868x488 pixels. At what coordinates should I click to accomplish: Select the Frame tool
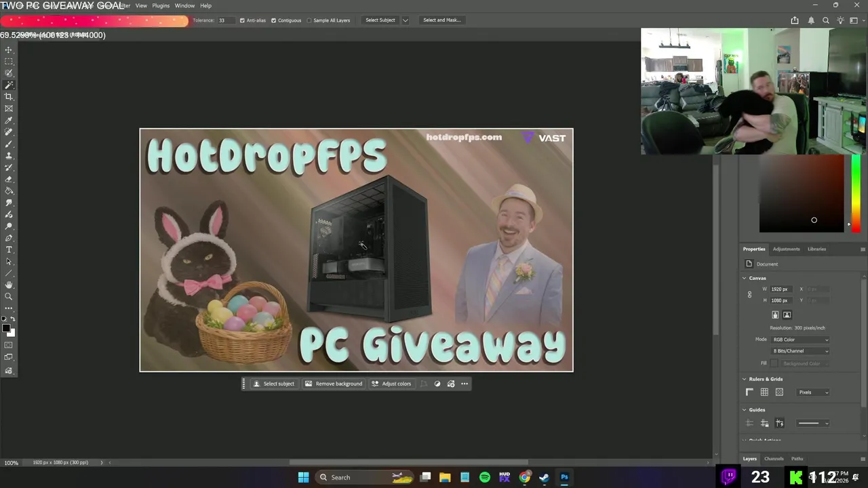[x=9, y=108]
